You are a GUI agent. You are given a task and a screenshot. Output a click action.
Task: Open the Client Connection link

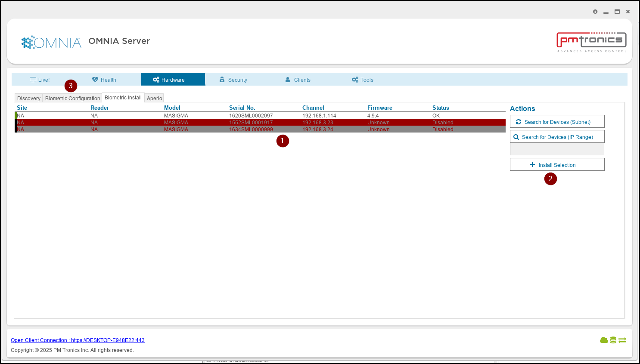(78, 340)
